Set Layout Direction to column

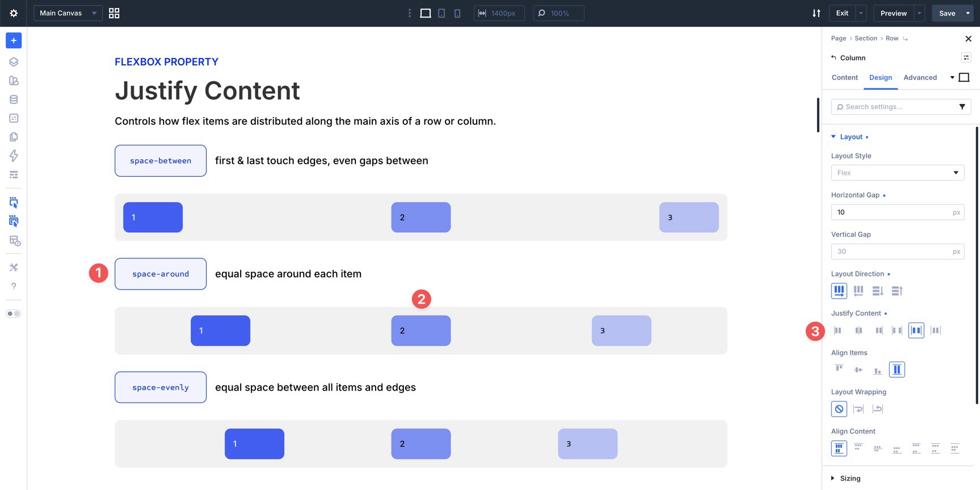point(877,291)
